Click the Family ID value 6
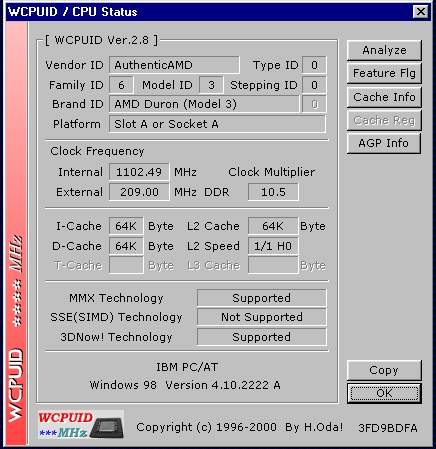The height and width of the screenshot is (449, 436). tap(121, 85)
